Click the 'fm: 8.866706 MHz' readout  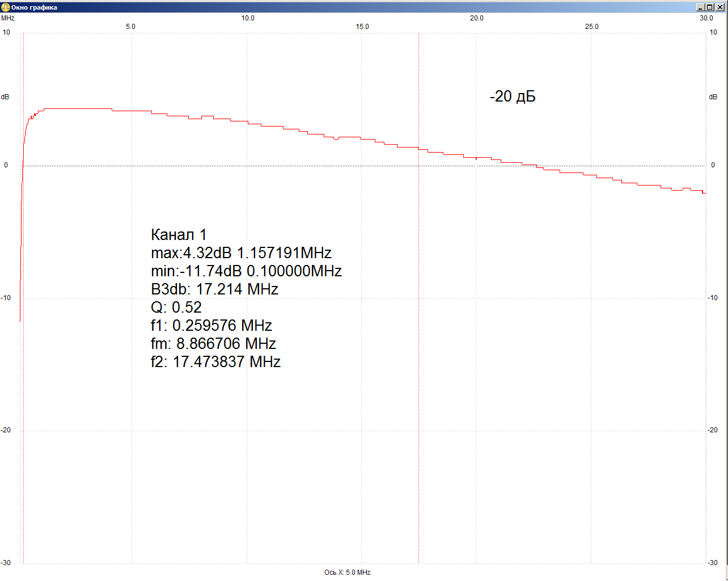tap(214, 344)
